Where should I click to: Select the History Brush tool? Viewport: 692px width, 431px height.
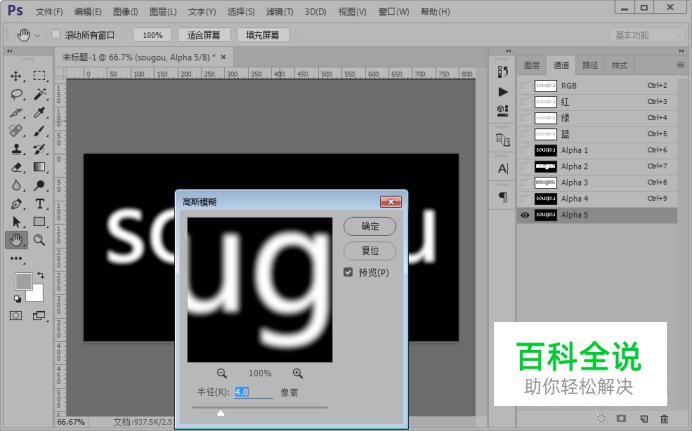click(39, 149)
